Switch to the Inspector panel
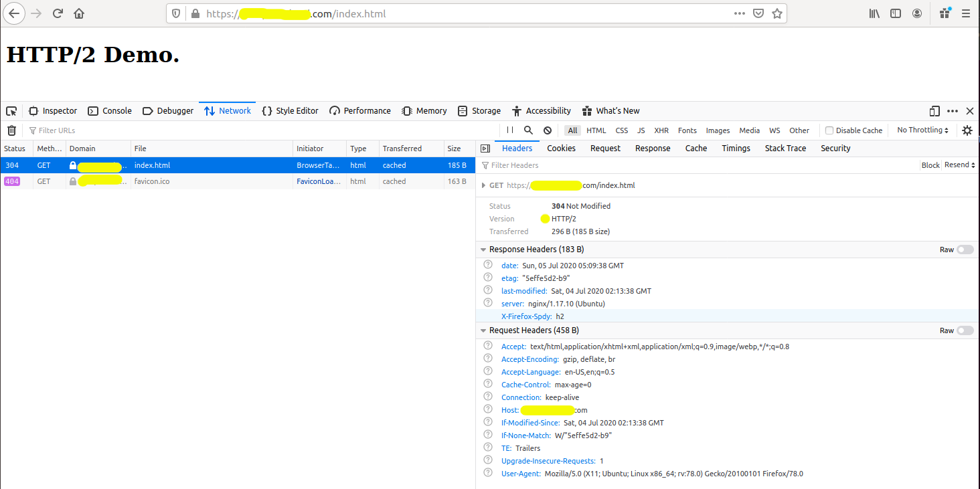This screenshot has height=489, width=980. [x=53, y=111]
